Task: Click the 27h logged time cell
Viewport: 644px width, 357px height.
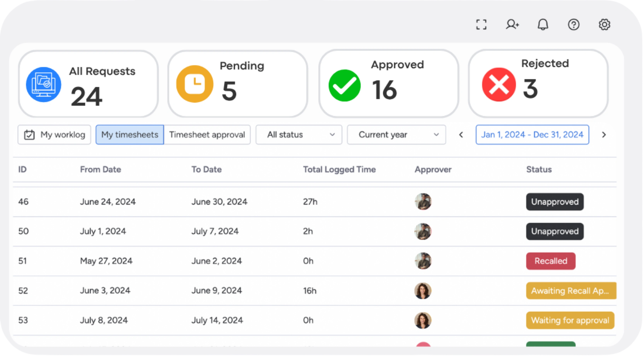Action: tap(310, 202)
